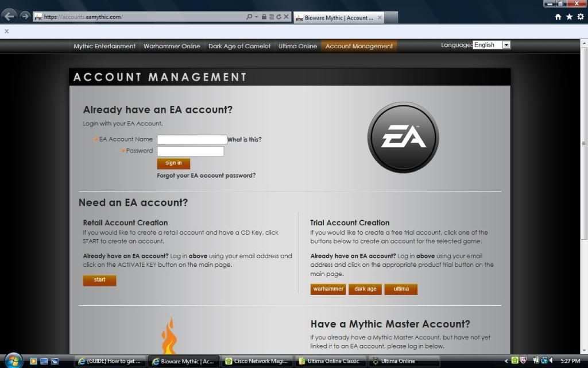This screenshot has width=588, height=368.
Task: Click green house network tray icon
Action: 515,361
